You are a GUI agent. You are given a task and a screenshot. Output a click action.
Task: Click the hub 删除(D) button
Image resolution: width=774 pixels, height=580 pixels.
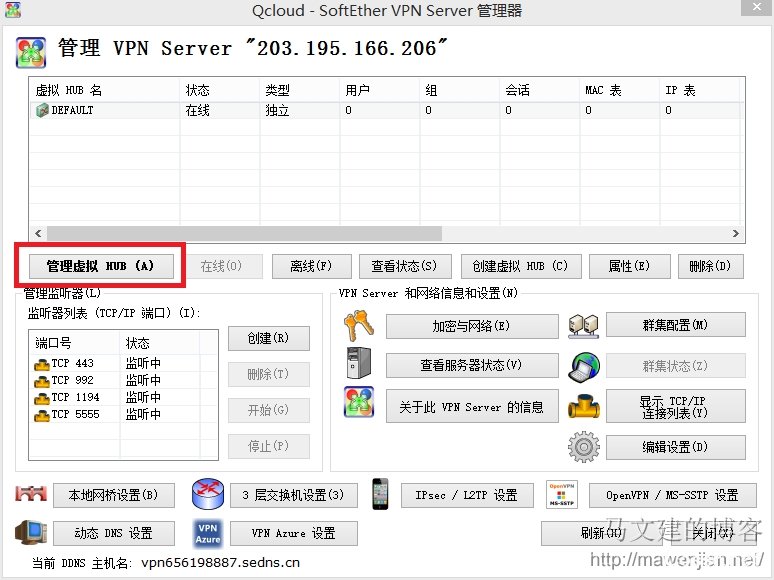(x=711, y=267)
